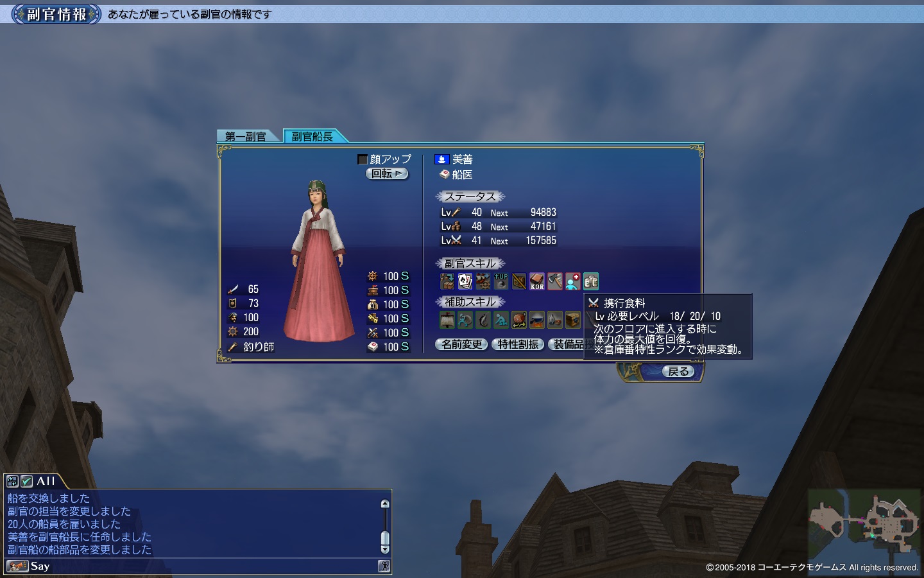The height and width of the screenshot is (578, 924).
Task: Click the crossed swords trait icon
Action: point(373,333)
